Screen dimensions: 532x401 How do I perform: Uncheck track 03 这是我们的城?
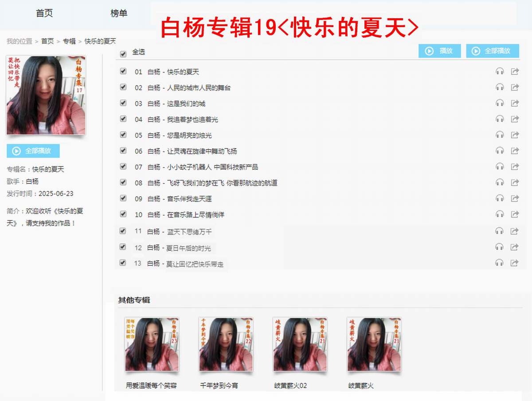[x=123, y=103]
